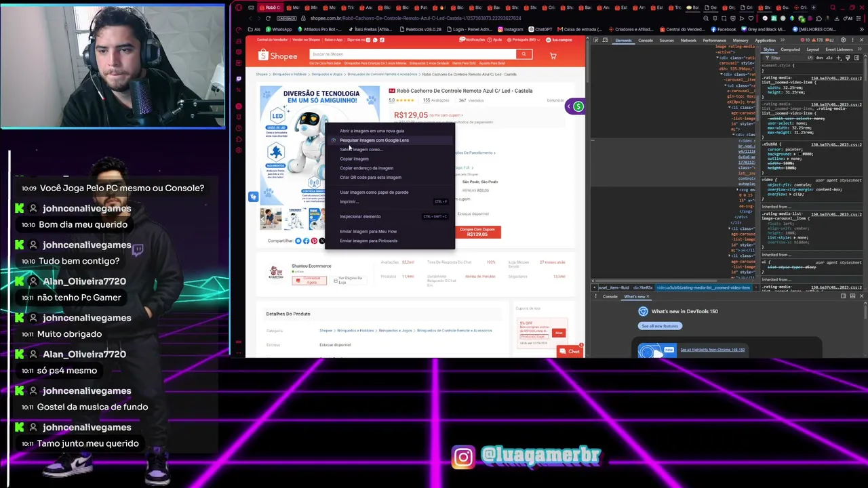The width and height of the screenshot is (868, 488).
Task: Switch to the DevTools Network tab
Action: click(688, 40)
